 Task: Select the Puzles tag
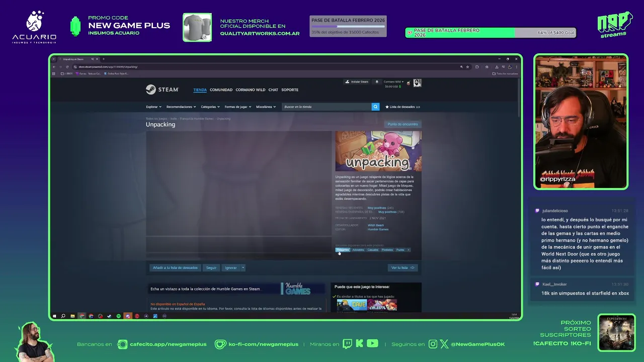coord(400,250)
